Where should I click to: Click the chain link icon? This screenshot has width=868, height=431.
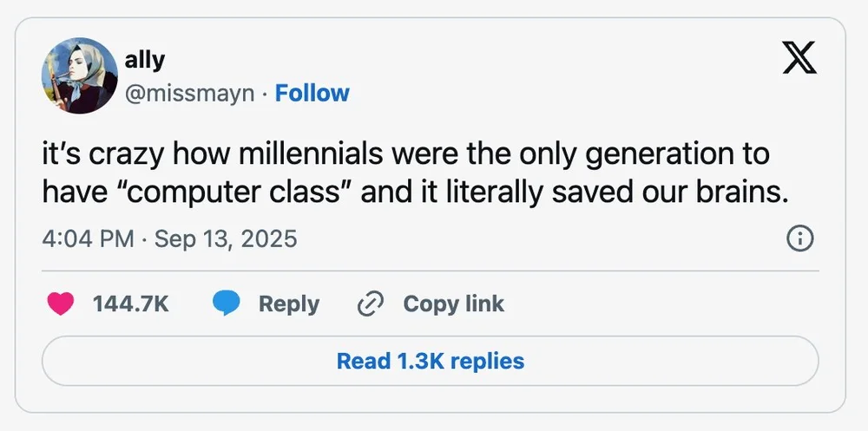click(x=371, y=304)
